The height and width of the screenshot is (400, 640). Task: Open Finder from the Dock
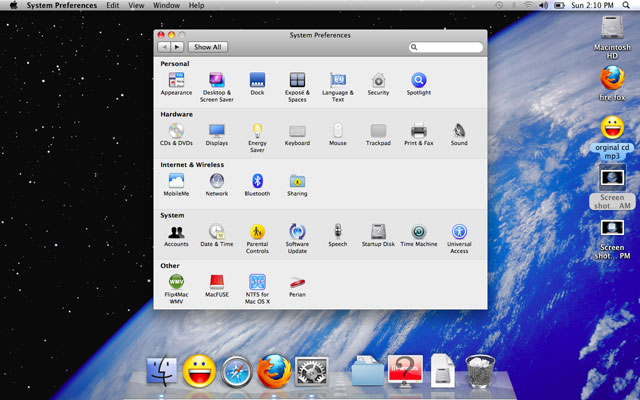click(x=162, y=371)
